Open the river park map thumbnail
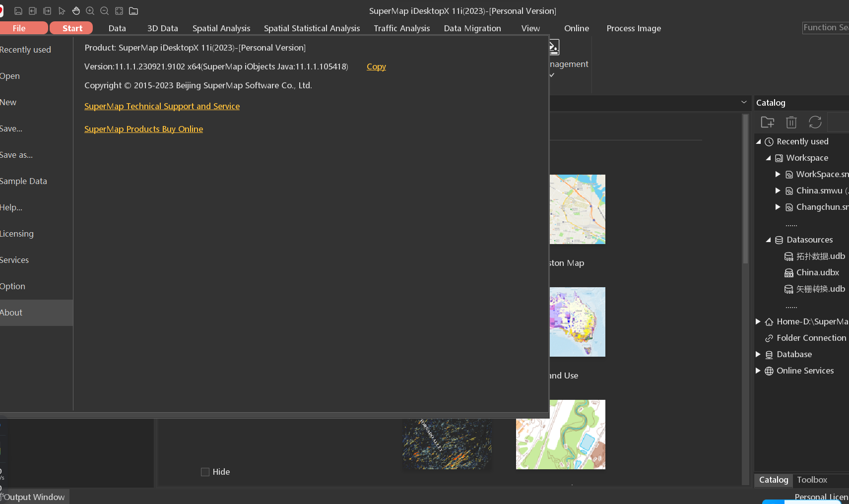The height and width of the screenshot is (504, 849). point(561,435)
